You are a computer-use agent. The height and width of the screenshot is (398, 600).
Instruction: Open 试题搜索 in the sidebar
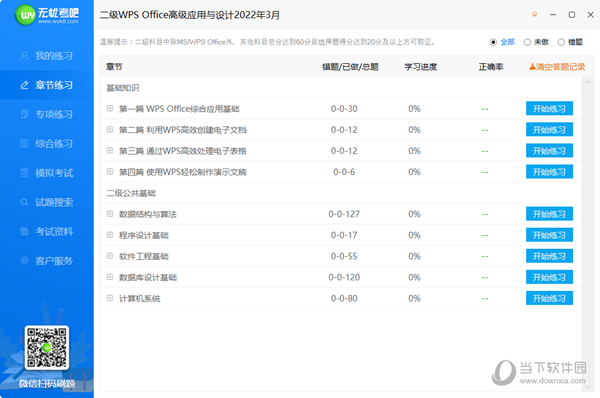tap(47, 202)
